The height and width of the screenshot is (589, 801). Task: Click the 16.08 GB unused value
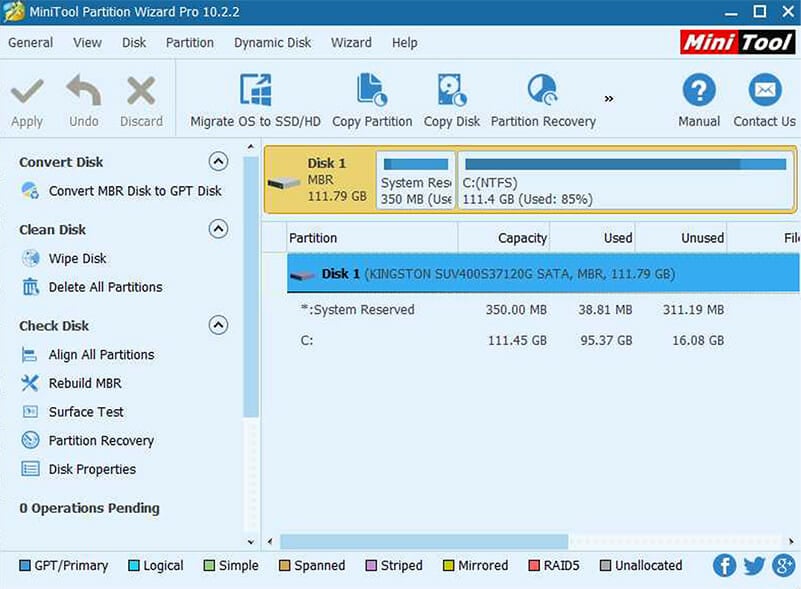pos(698,340)
